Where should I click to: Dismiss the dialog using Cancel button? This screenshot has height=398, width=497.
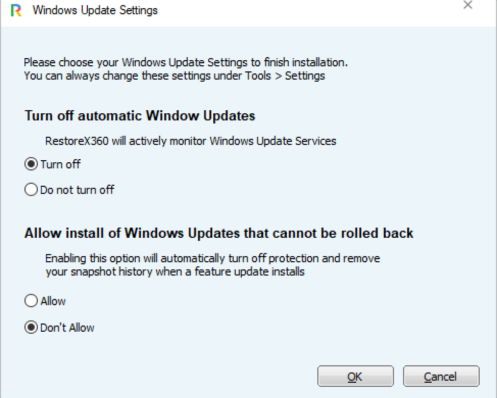[441, 376]
